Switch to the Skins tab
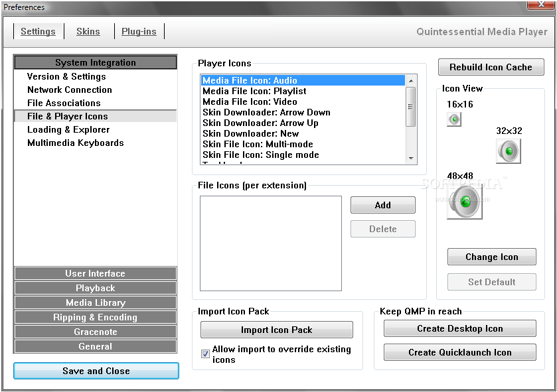 click(x=88, y=31)
